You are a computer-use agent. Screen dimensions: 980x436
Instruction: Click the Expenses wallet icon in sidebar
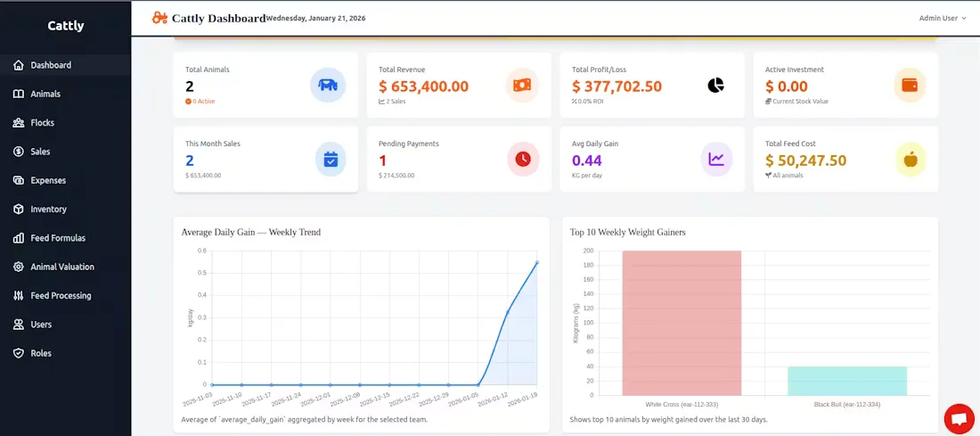coord(19,180)
